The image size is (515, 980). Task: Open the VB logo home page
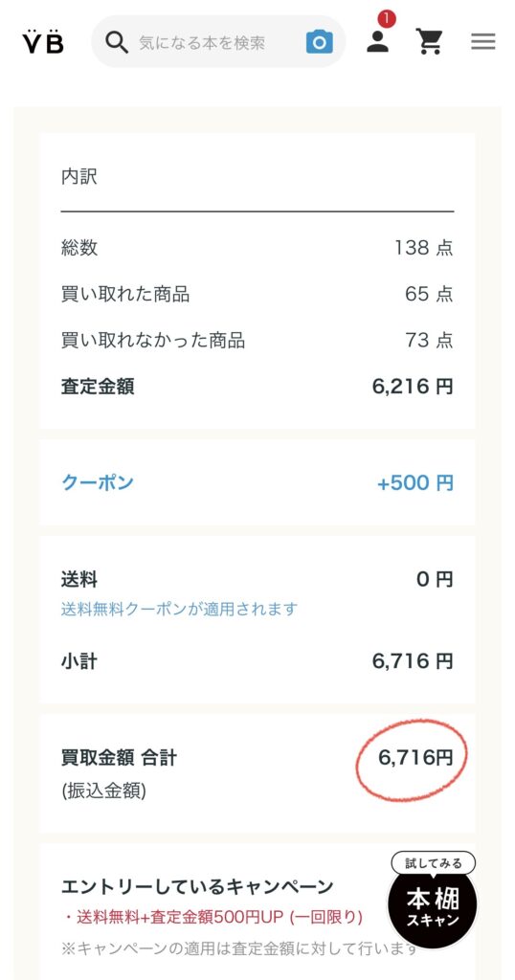coord(43,41)
